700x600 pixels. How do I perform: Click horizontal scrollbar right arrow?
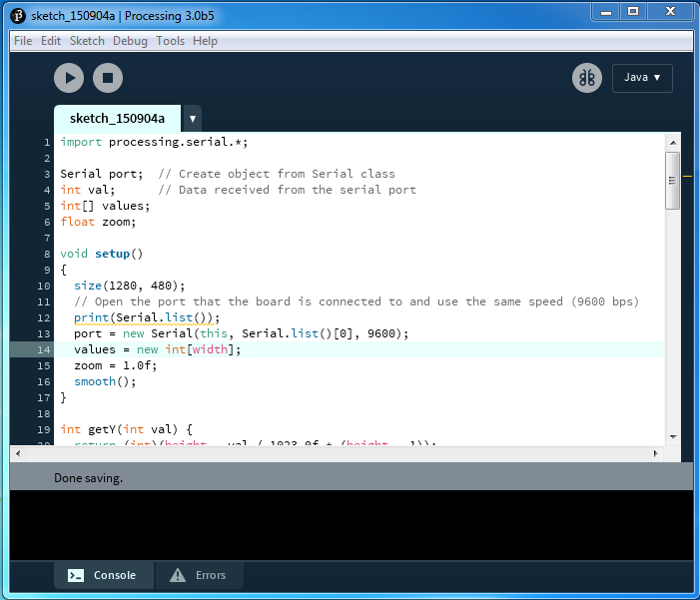point(655,453)
